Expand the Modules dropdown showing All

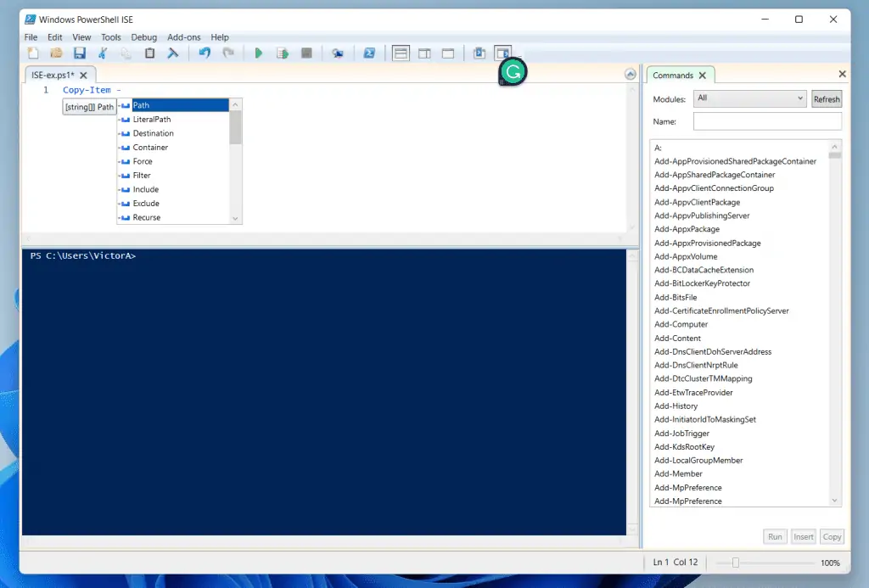coord(750,98)
